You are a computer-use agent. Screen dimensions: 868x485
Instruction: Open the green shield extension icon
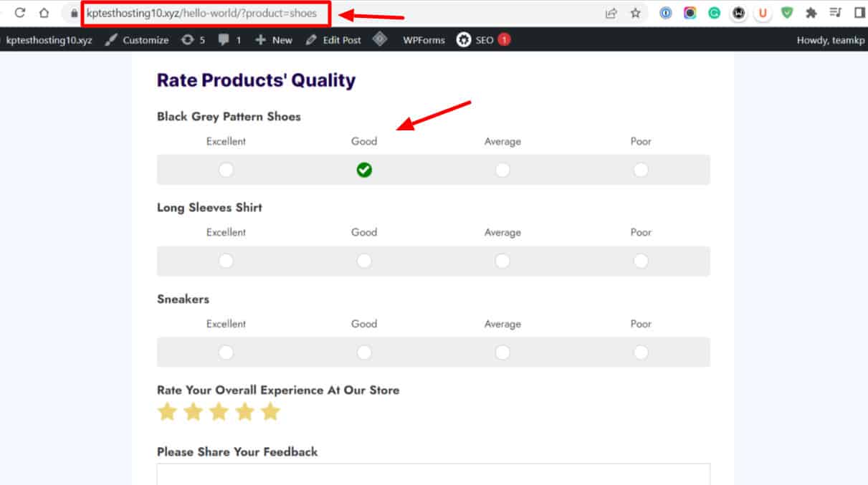787,13
